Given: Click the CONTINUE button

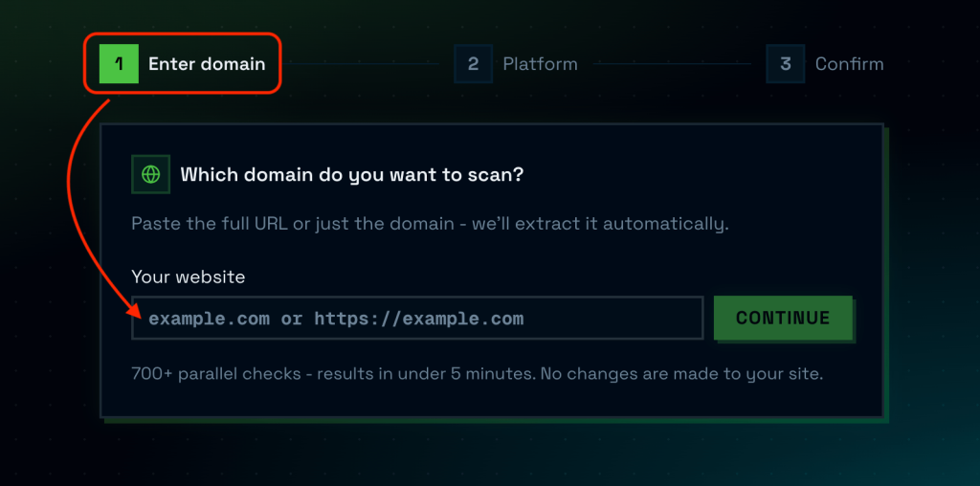Looking at the screenshot, I should 783,318.
